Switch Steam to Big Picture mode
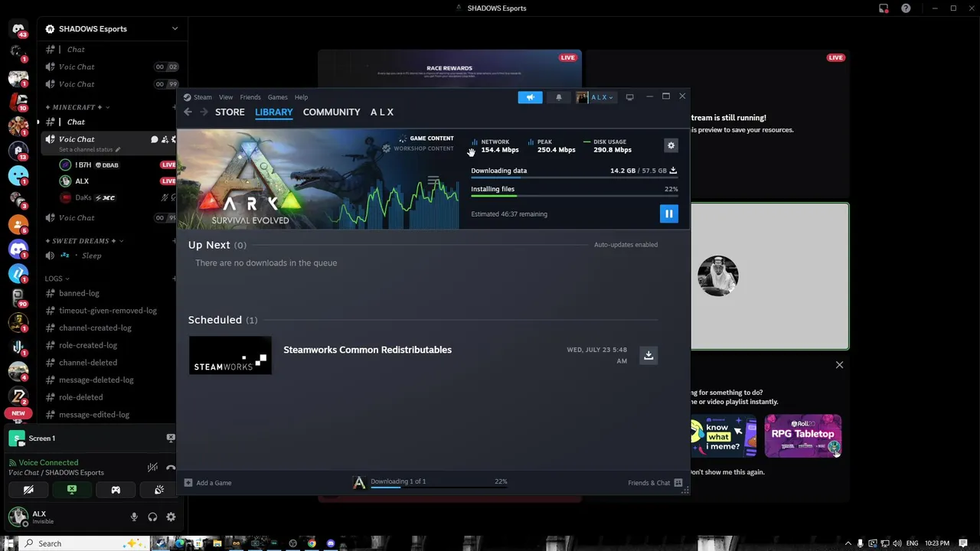 coord(629,97)
